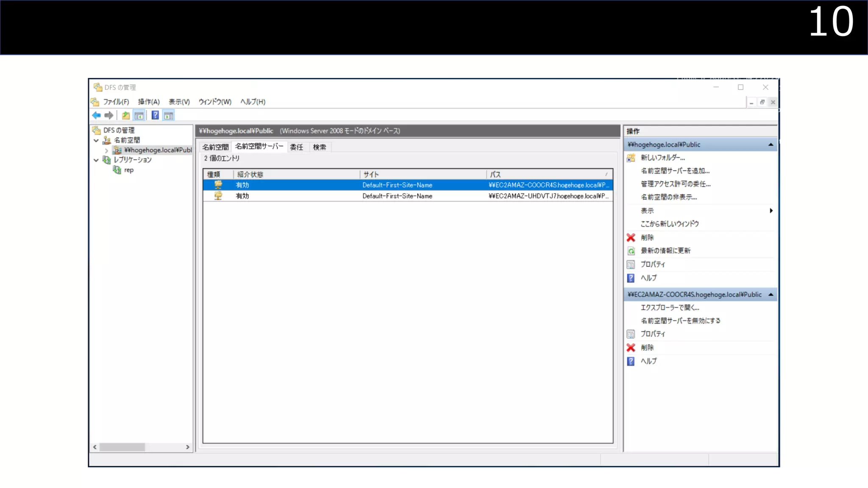
Task: Click the show/hide action pane toolbar icon
Action: tap(169, 115)
